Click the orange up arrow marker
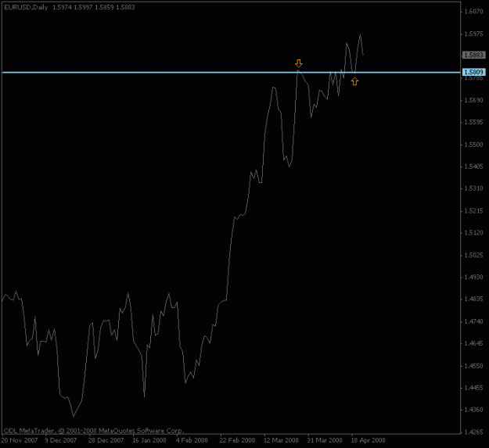Viewport: 489px width, 448px height. (x=354, y=81)
